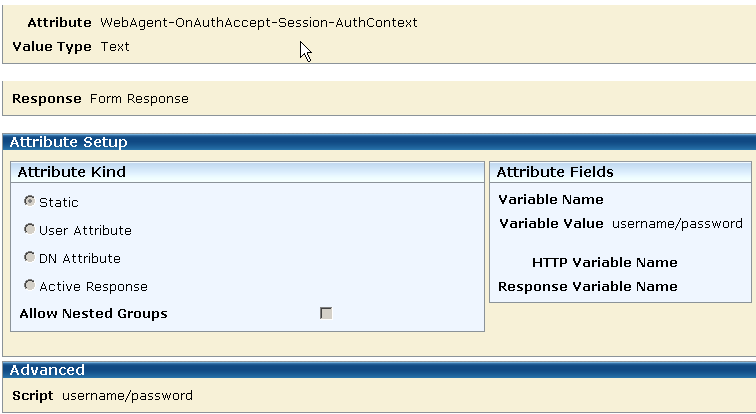This screenshot has height=414, width=756.
Task: Pick the Active Response attribute kind
Action: point(30,285)
